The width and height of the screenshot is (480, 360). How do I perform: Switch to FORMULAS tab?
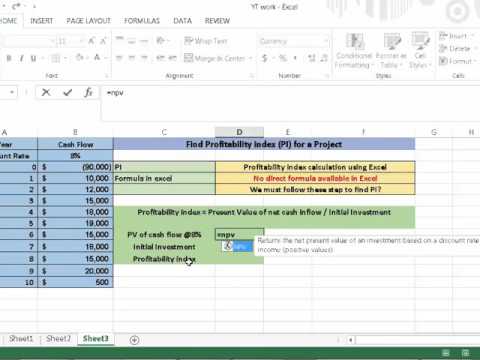142,21
